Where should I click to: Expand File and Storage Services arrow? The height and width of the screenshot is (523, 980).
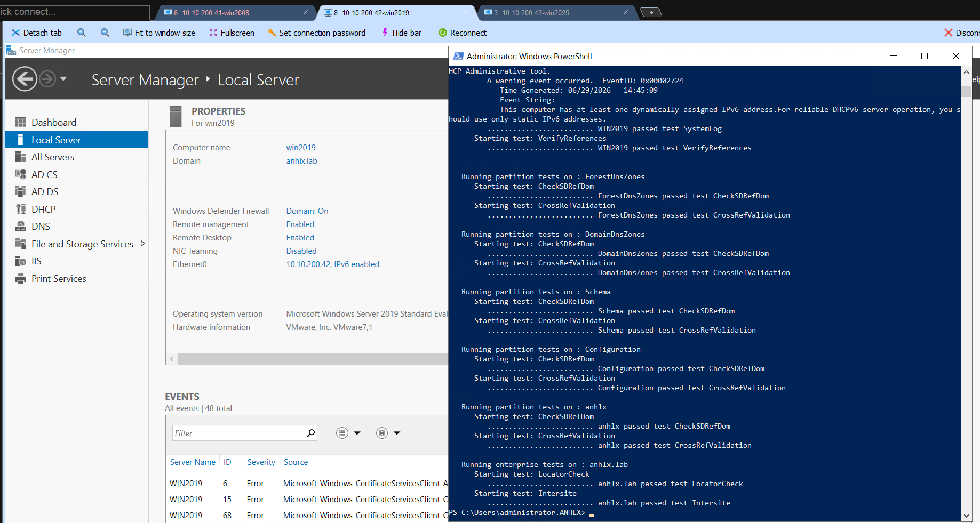pyautogui.click(x=142, y=244)
